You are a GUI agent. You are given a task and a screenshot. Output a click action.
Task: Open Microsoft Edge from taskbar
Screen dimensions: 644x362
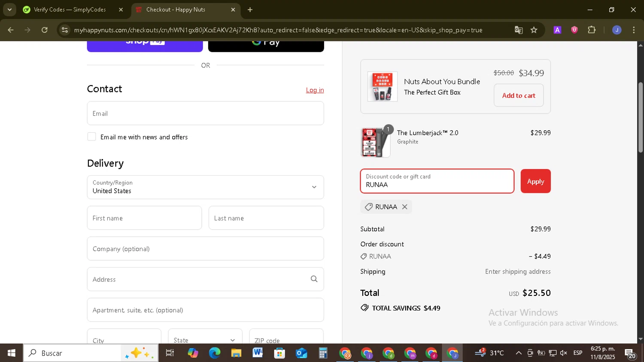tap(215, 353)
